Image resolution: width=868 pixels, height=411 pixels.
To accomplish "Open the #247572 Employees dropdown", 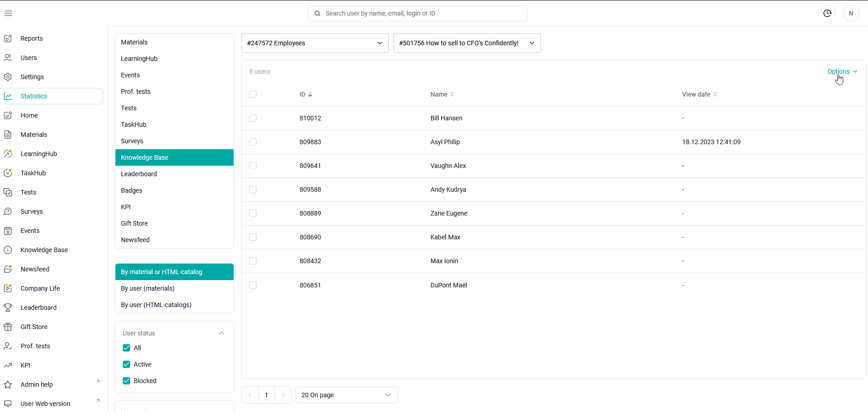I will click(x=315, y=43).
